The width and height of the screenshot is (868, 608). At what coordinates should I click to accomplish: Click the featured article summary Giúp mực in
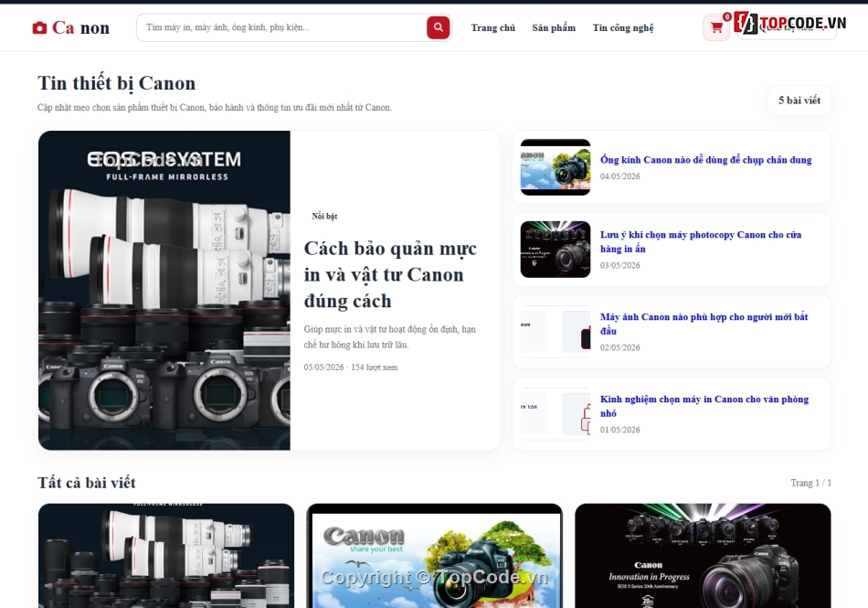[x=390, y=336]
